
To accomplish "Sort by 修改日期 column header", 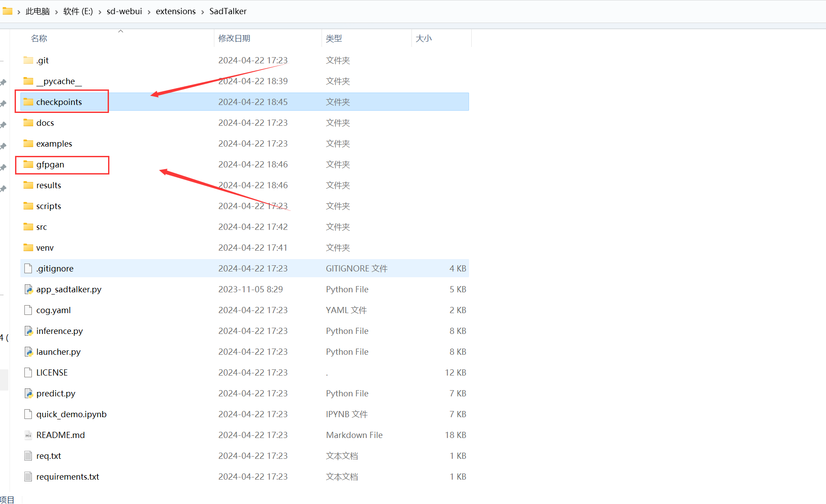I will (x=234, y=39).
